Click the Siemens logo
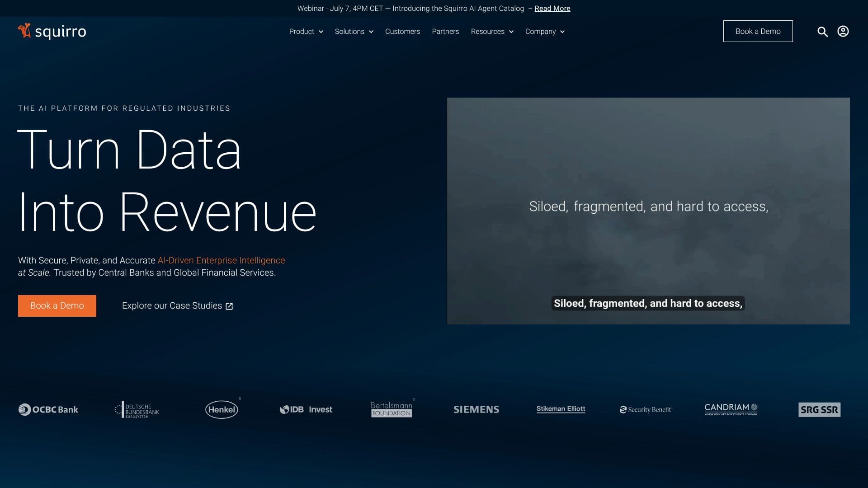The width and height of the screenshot is (868, 488). point(476,409)
